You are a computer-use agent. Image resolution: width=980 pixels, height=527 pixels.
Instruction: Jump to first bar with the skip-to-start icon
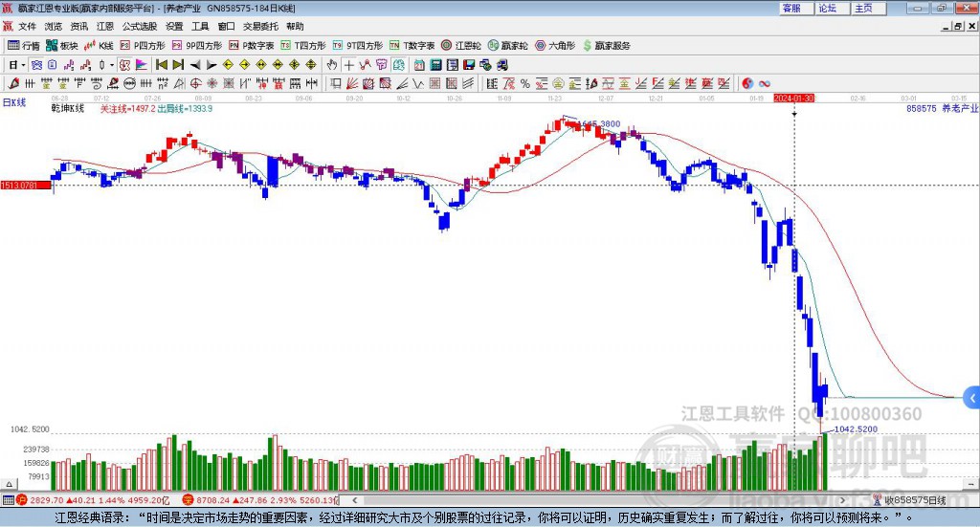pos(161,65)
